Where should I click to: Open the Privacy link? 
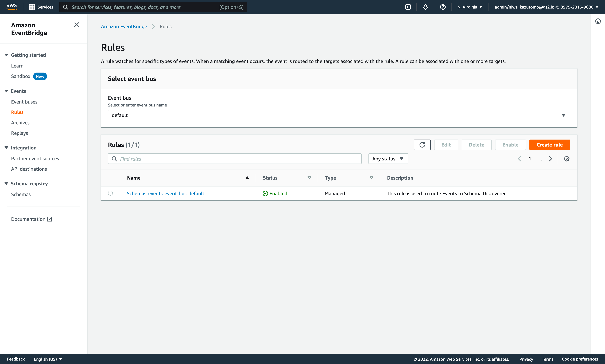point(526,359)
